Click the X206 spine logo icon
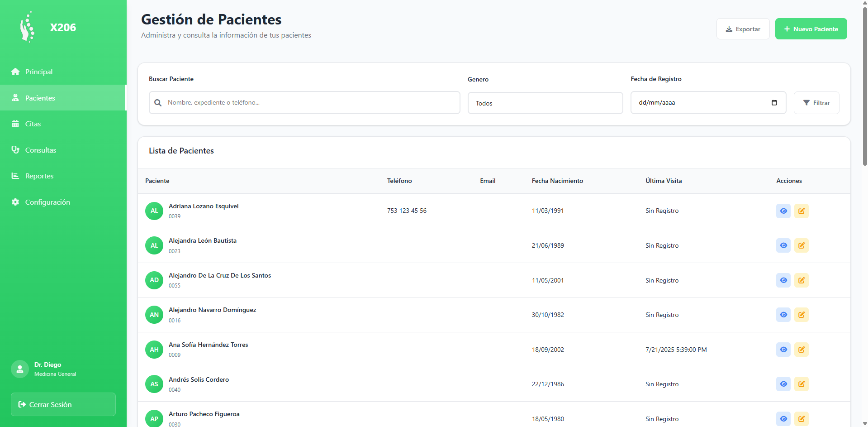868x427 pixels. pos(27,27)
